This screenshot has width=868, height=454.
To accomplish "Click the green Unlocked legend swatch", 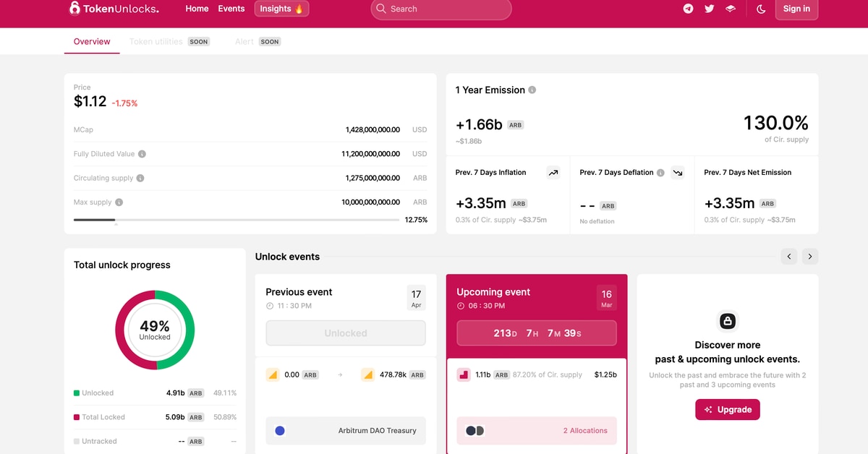I will (x=77, y=393).
